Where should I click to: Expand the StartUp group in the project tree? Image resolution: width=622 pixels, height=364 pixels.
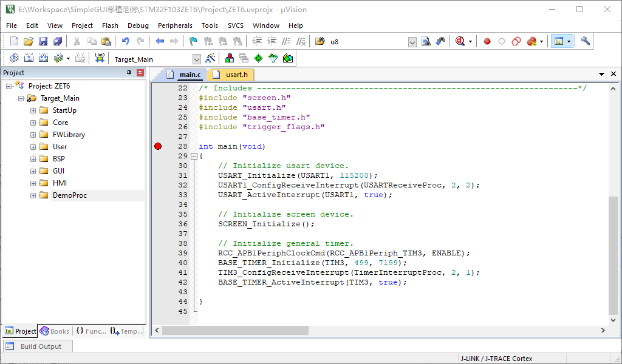[x=33, y=110]
